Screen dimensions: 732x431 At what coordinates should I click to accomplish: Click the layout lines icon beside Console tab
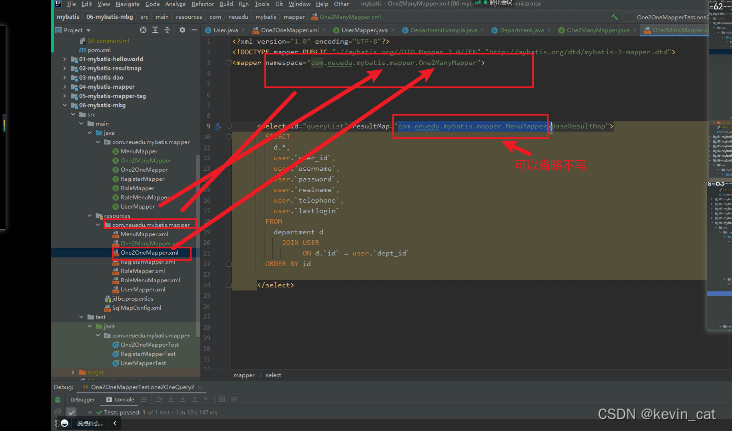coord(144,399)
